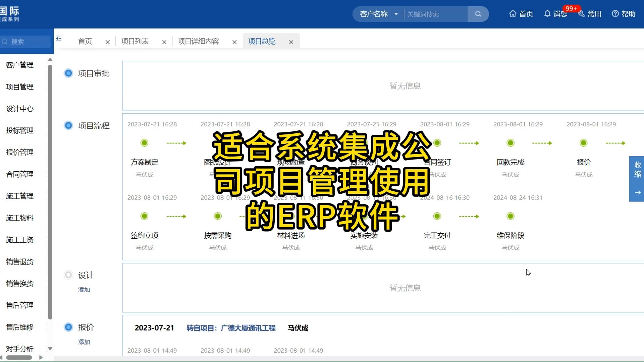Click the 完工交付 step label
Viewport: 644px width, 362px height.
437,236
